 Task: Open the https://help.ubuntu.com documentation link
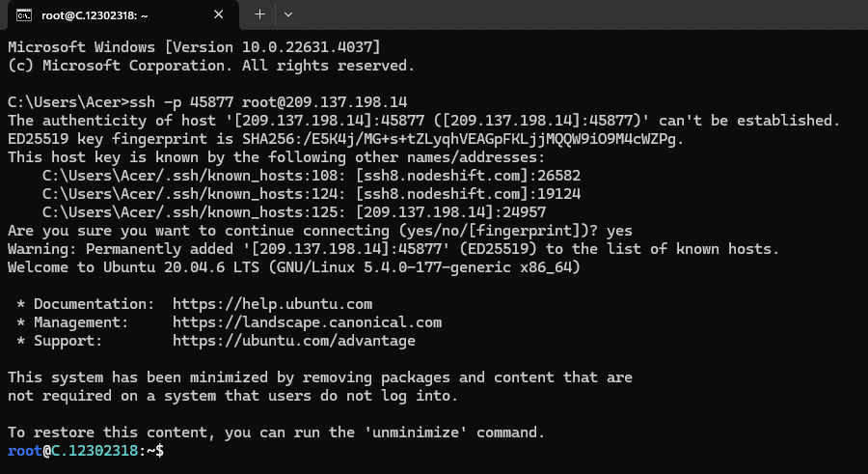[272, 304]
